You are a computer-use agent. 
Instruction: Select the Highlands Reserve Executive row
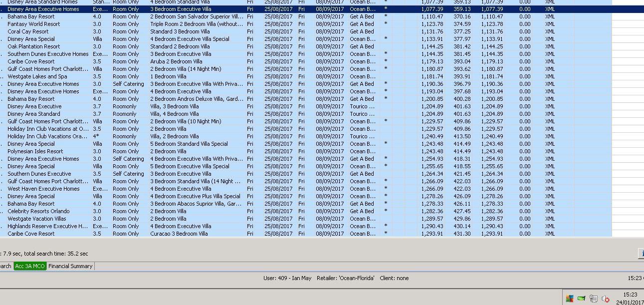(306, 226)
